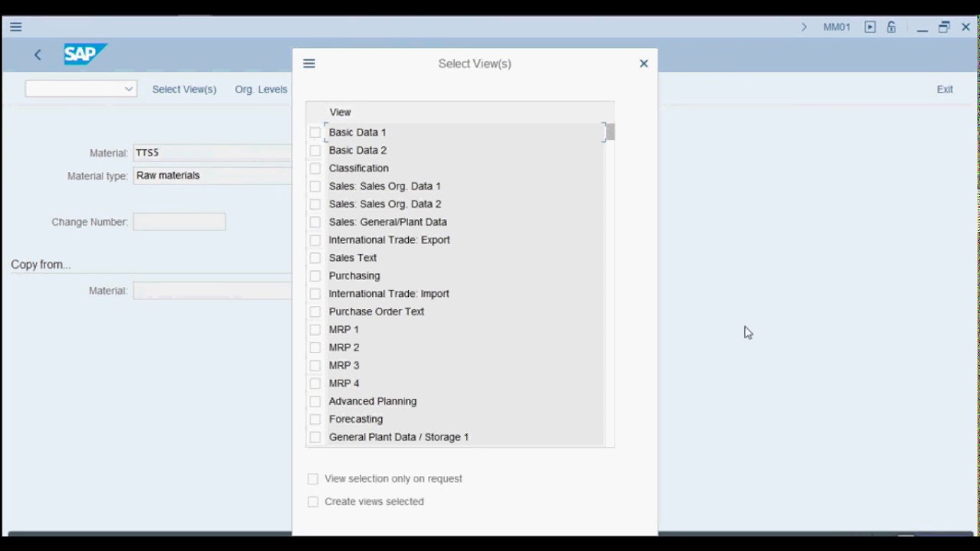Click the lock icon in the title bar
The width and height of the screenshot is (980, 551).
point(891,27)
